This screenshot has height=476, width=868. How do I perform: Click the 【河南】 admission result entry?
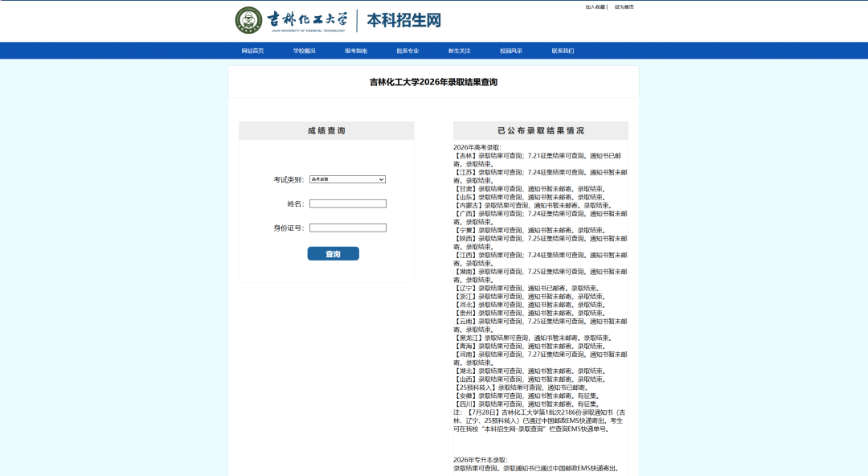click(540, 359)
